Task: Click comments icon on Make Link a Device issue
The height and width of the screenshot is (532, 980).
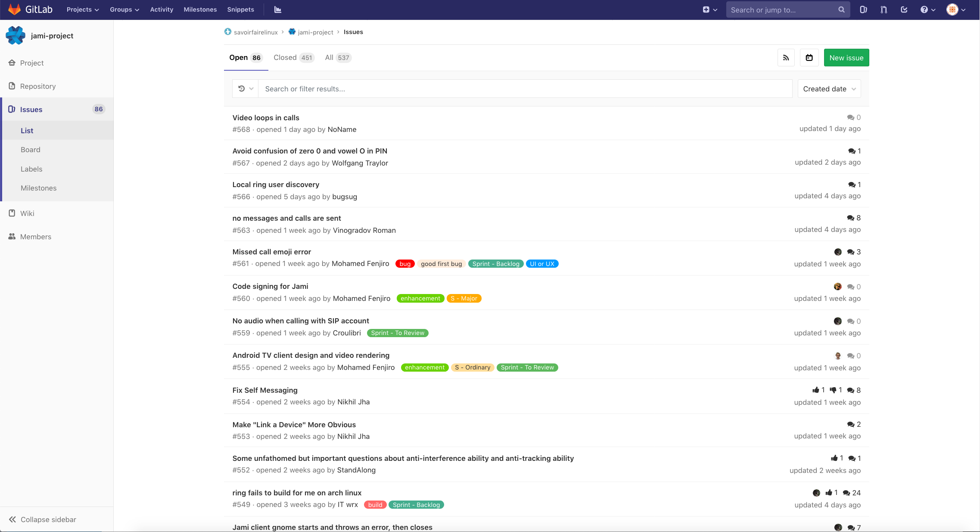Action: click(x=850, y=425)
